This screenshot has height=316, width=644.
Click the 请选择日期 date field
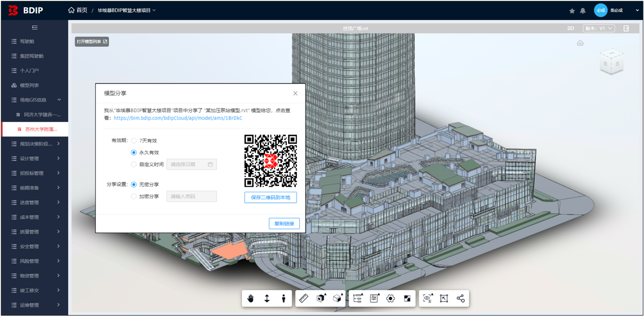coord(192,164)
